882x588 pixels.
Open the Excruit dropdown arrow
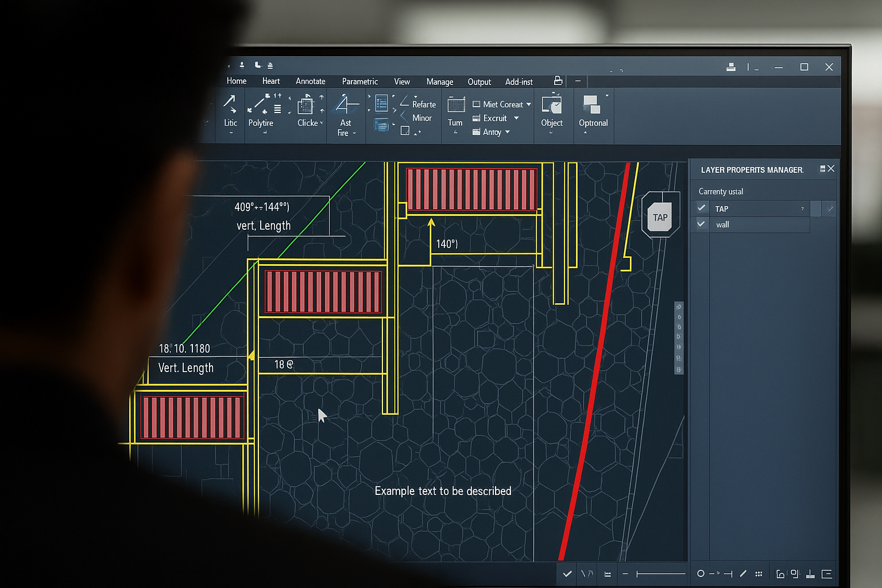point(516,118)
